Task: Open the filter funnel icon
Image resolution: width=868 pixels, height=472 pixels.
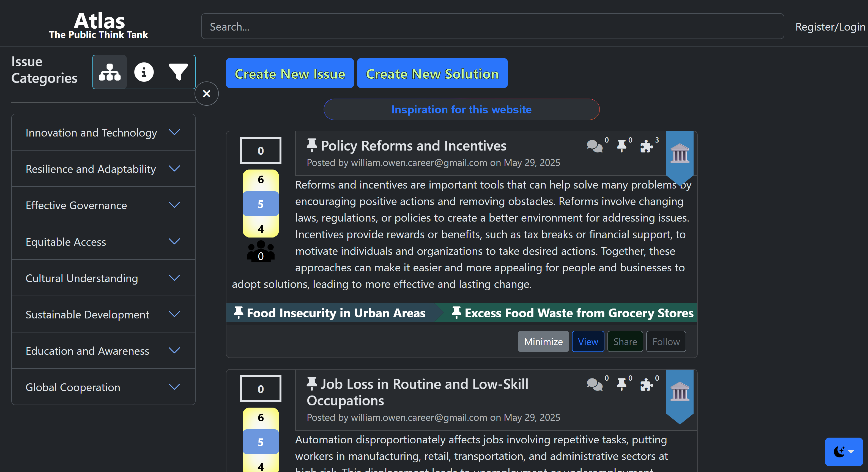Action: click(x=178, y=72)
